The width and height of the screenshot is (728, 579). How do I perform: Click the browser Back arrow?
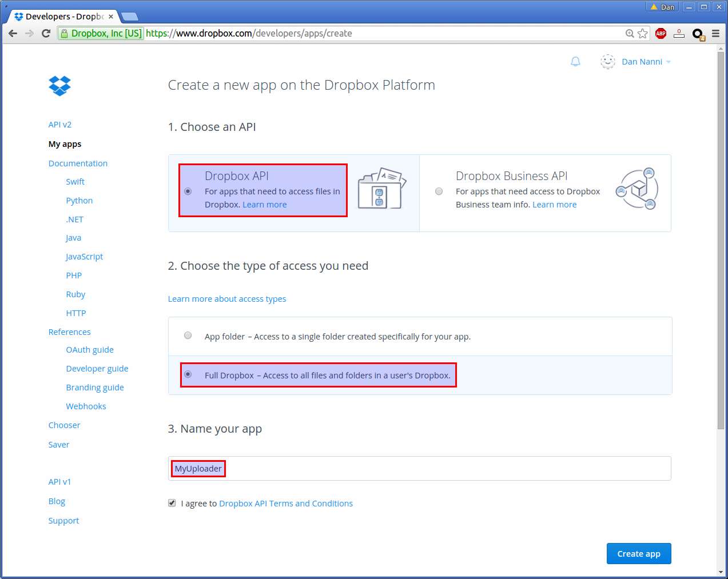[13, 33]
